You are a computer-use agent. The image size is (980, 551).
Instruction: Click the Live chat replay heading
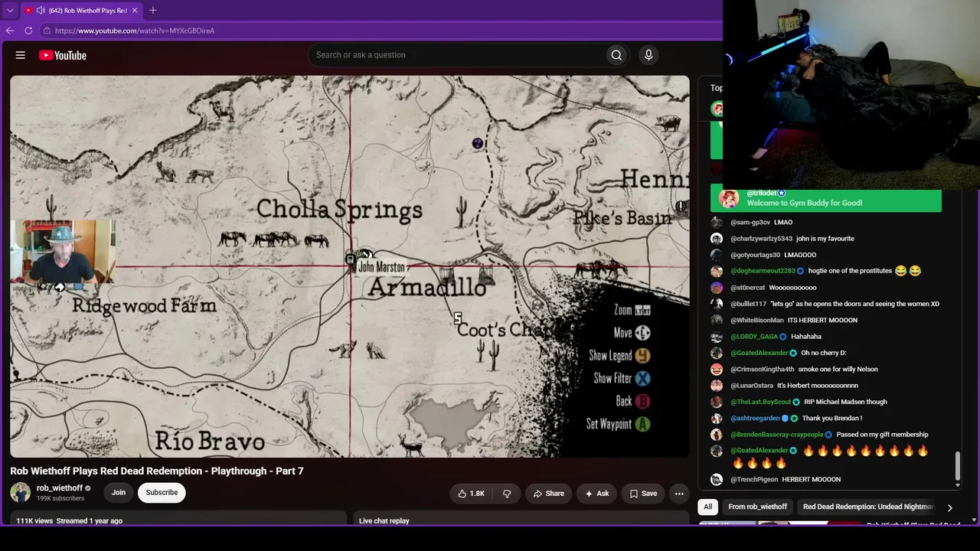[384, 520]
